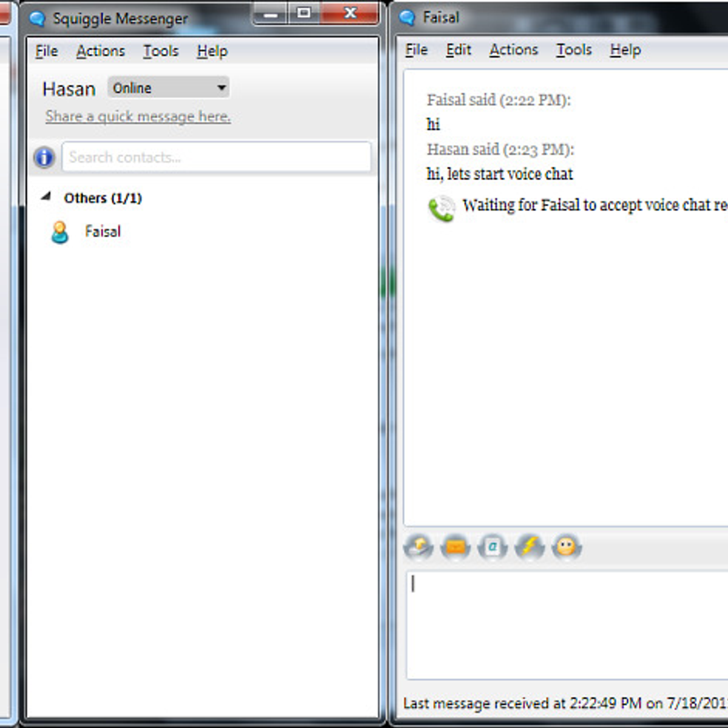Click the Squiggle Messenger title bar icon
728x728 pixels.
pyautogui.click(x=38, y=19)
